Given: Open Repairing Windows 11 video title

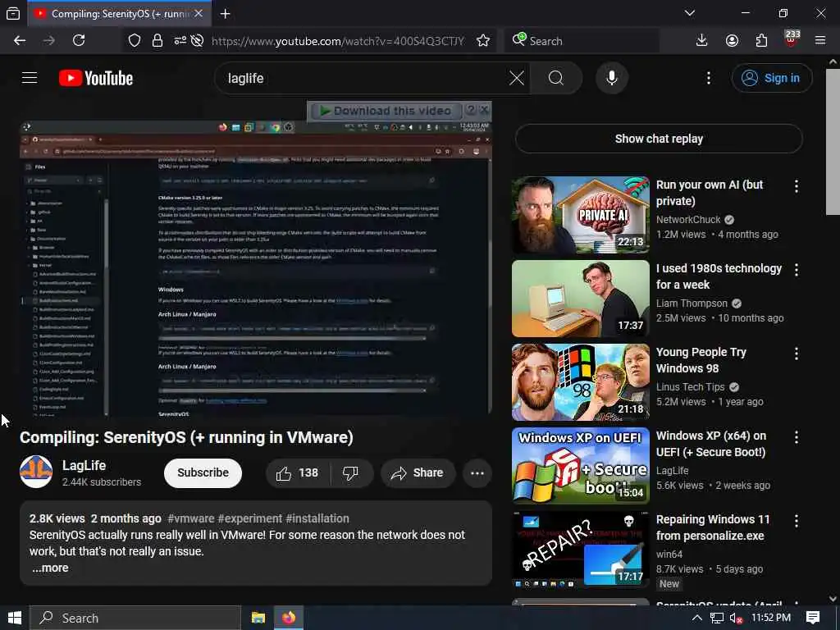Looking at the screenshot, I should pos(713,527).
